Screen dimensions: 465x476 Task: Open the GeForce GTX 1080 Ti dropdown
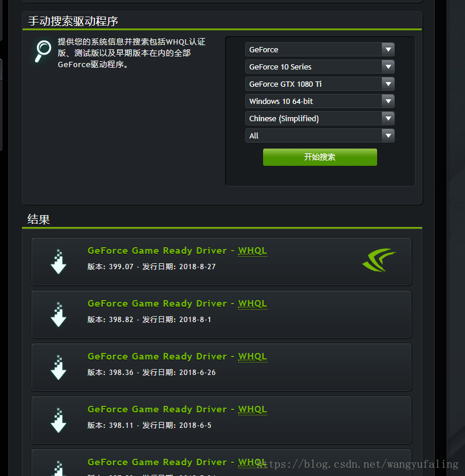(320, 84)
